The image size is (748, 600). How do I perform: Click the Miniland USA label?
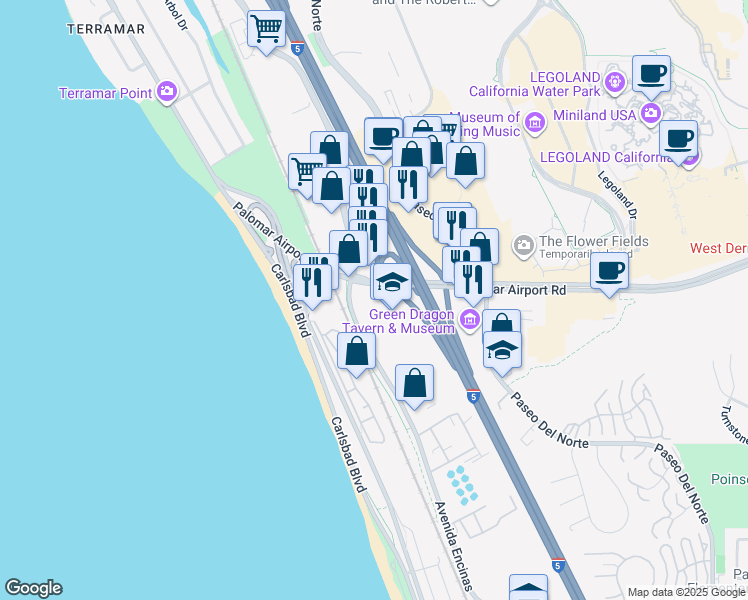[594, 115]
